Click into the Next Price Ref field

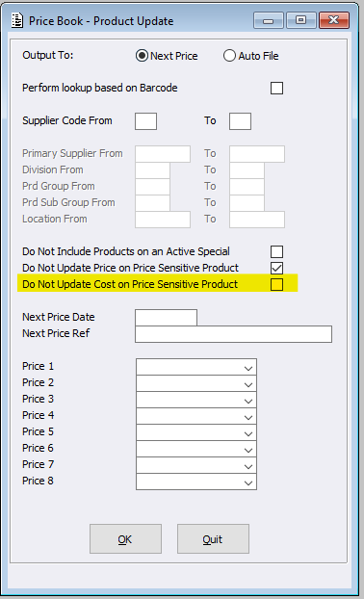click(x=233, y=334)
